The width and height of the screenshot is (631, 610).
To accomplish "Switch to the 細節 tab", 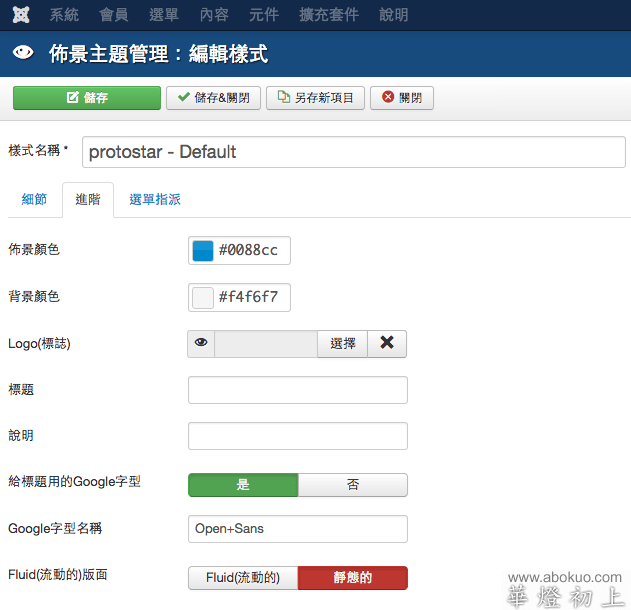I will click(34, 200).
